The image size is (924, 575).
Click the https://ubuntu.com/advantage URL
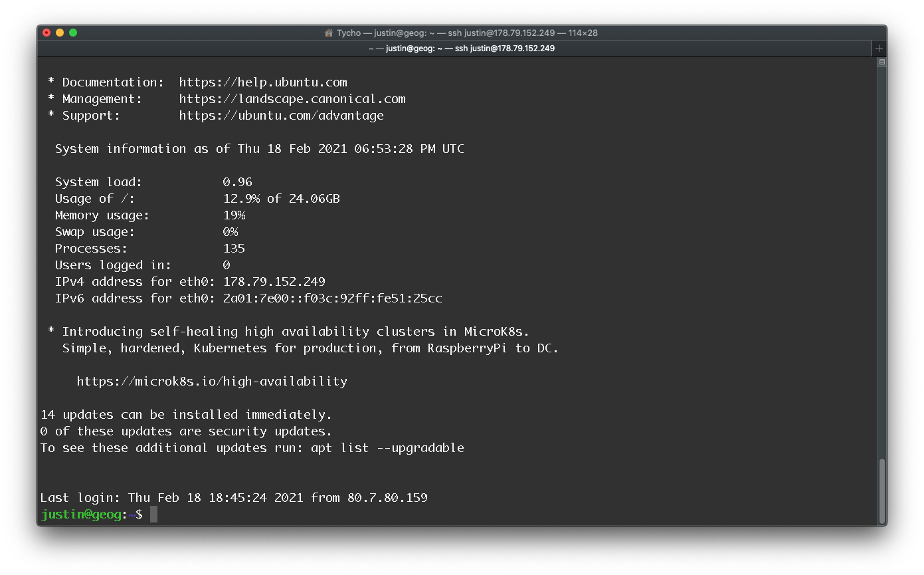coord(282,116)
